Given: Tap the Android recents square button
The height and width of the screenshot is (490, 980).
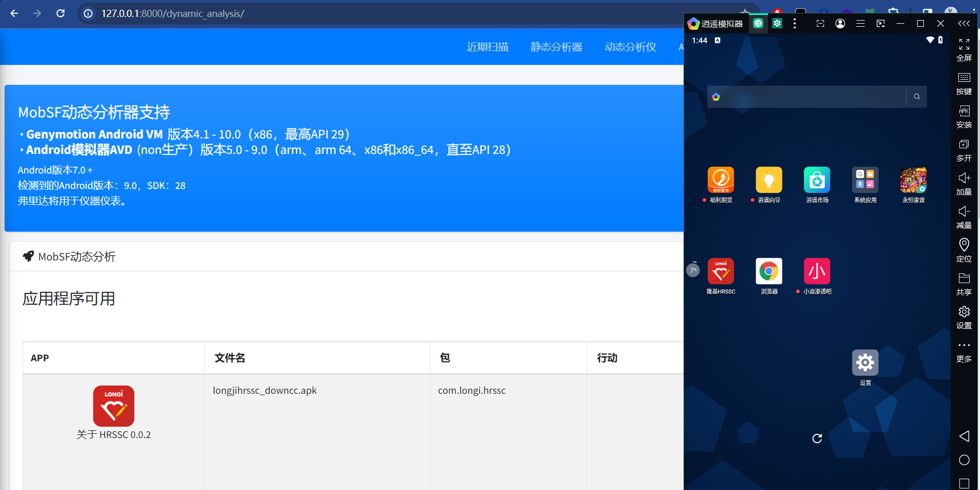Looking at the screenshot, I should 964,483.
